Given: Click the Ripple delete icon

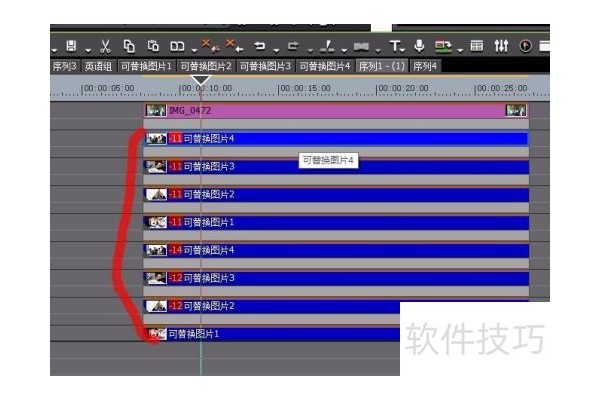Looking at the screenshot, I should (x=211, y=45).
